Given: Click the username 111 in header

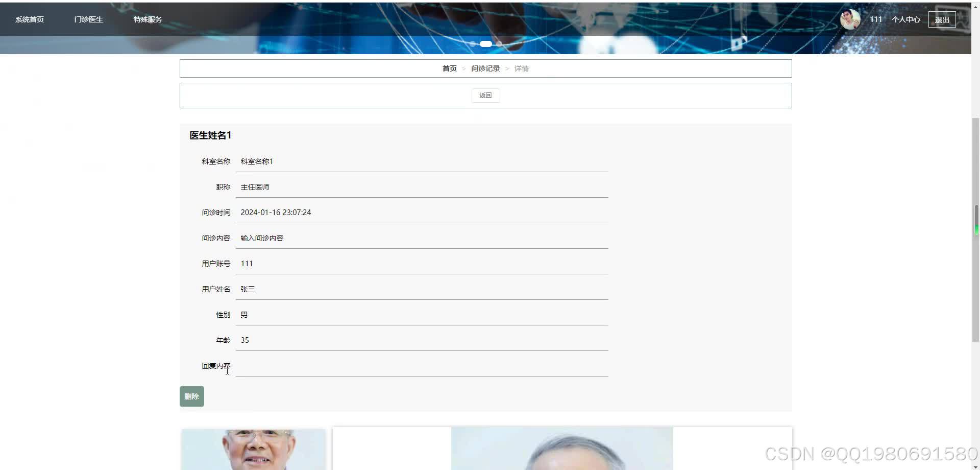Looking at the screenshot, I should pos(876,19).
